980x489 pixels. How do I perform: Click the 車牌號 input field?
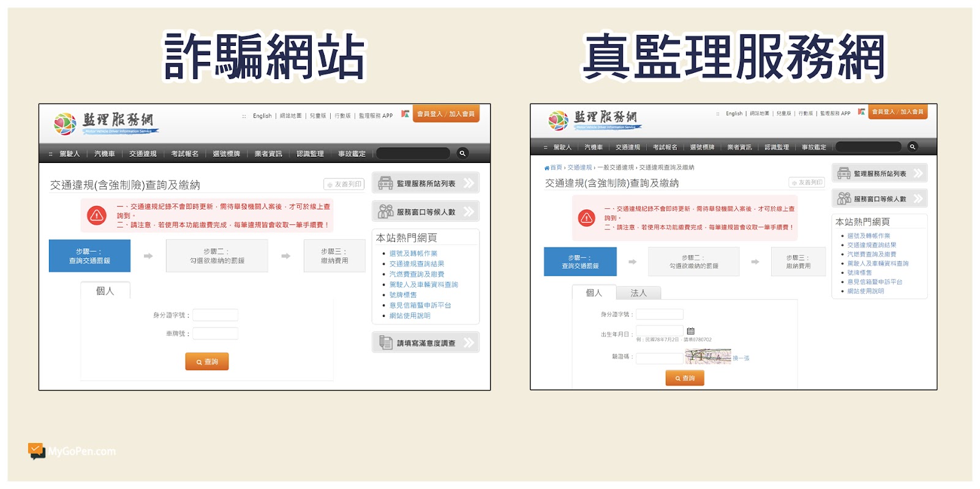pyautogui.click(x=215, y=333)
